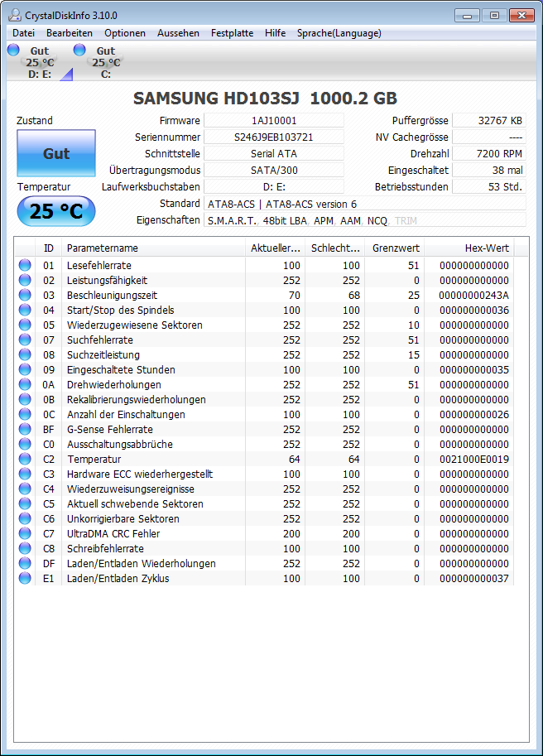Click the Laufwerksbuchstaben field D: E:
The width and height of the screenshot is (543, 756).
click(274, 186)
